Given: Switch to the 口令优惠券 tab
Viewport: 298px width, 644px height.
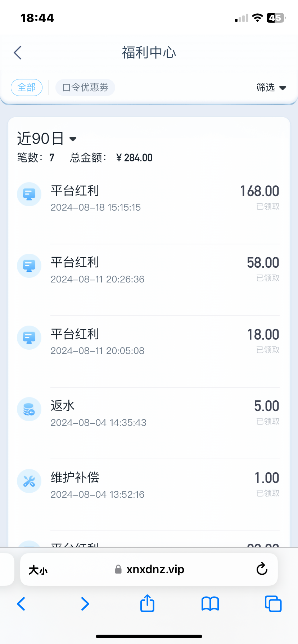Looking at the screenshot, I should pos(85,87).
